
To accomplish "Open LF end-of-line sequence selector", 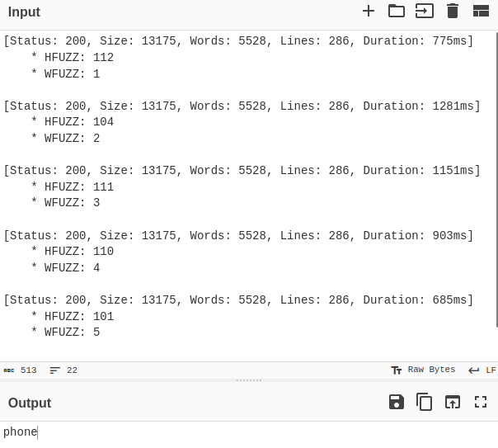I will 482,370.
